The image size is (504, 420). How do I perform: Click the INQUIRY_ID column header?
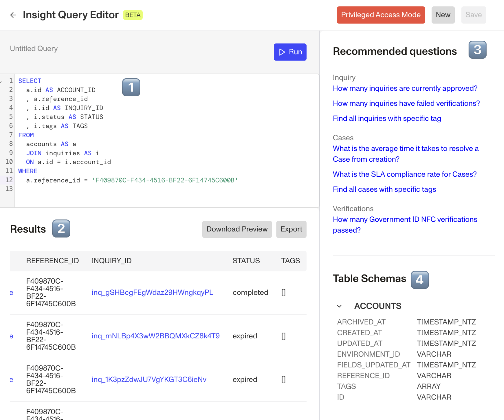(x=112, y=261)
